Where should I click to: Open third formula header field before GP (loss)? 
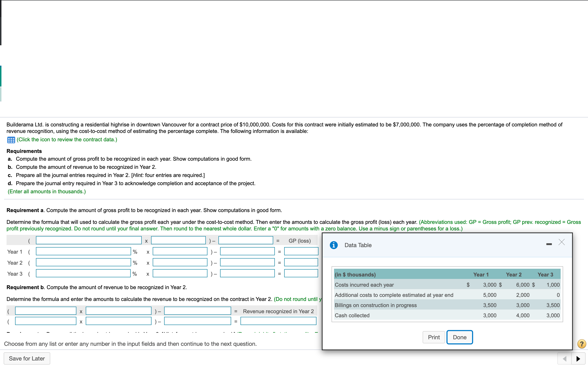pos(246,240)
